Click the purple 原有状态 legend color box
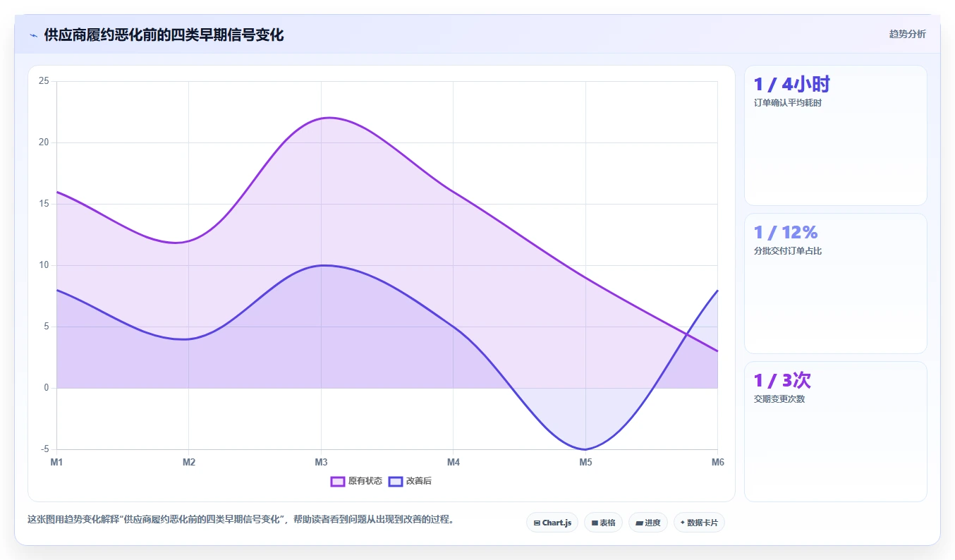 pos(338,481)
